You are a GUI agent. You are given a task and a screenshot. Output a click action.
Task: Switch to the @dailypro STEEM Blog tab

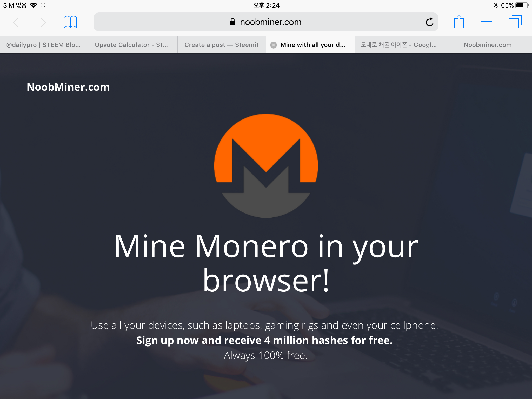click(44, 45)
